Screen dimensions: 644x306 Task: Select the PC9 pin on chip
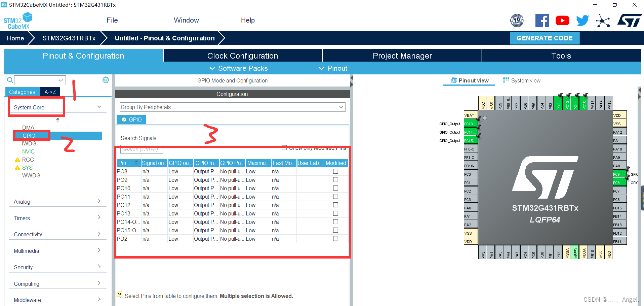pos(620,174)
